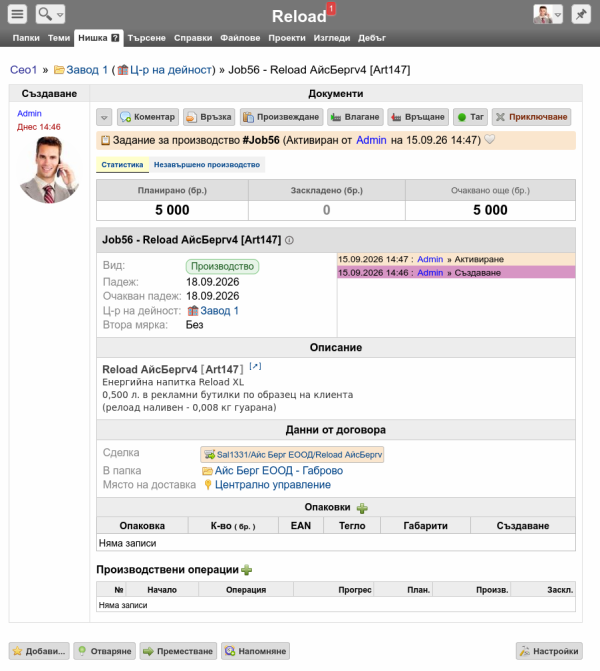Open the Завод 1 folder breadcrumb
Image resolution: width=600 pixels, height=671 pixels.
86,70
